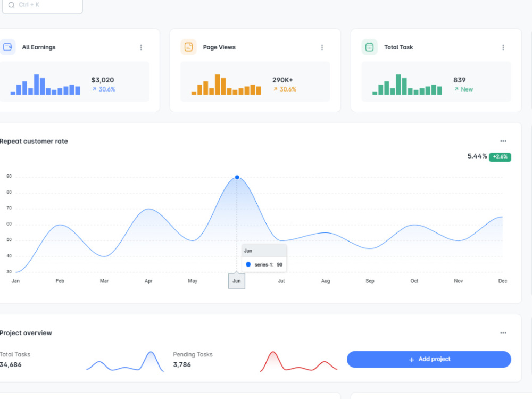Viewport: 532px width, 399px height.
Task: Open the Repeat customer rate options menu
Action: tap(503, 141)
